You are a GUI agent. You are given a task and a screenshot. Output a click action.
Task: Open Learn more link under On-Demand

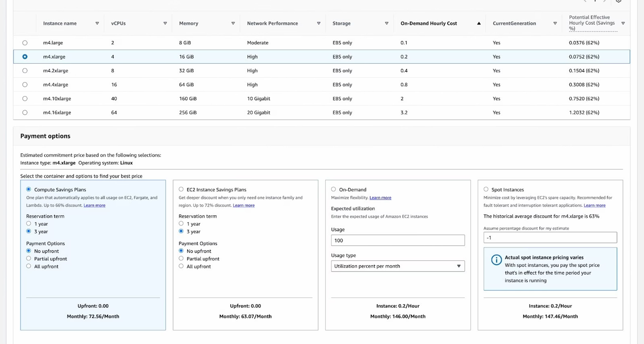(x=380, y=198)
